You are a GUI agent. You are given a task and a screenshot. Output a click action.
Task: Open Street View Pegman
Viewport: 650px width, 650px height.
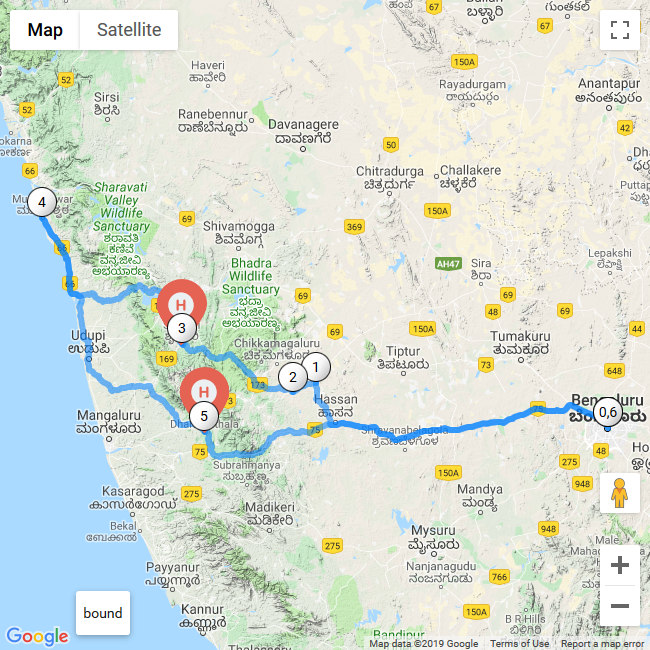point(620,493)
